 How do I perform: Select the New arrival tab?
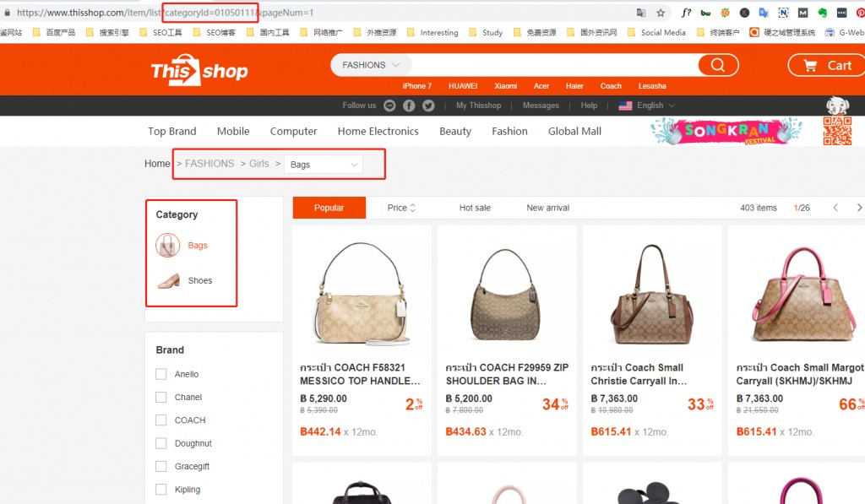(x=547, y=208)
